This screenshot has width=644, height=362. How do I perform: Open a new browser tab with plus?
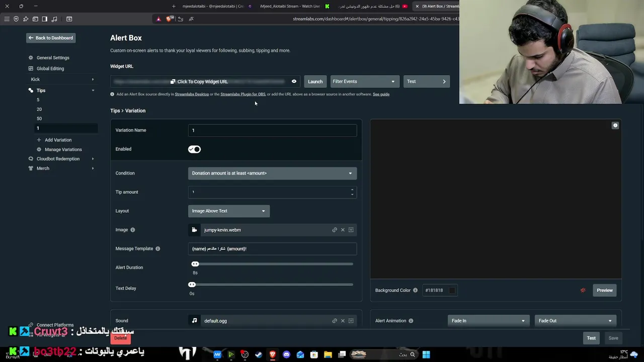tap(174, 6)
